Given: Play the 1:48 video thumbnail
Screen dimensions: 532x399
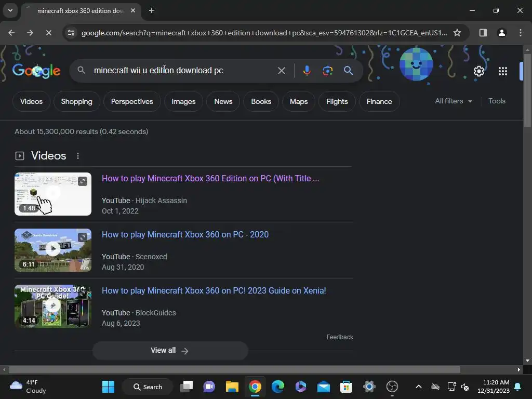Looking at the screenshot, I should coord(53,194).
